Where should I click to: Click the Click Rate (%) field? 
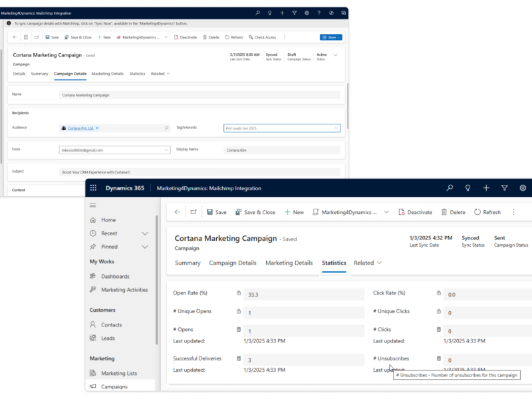coord(487,295)
